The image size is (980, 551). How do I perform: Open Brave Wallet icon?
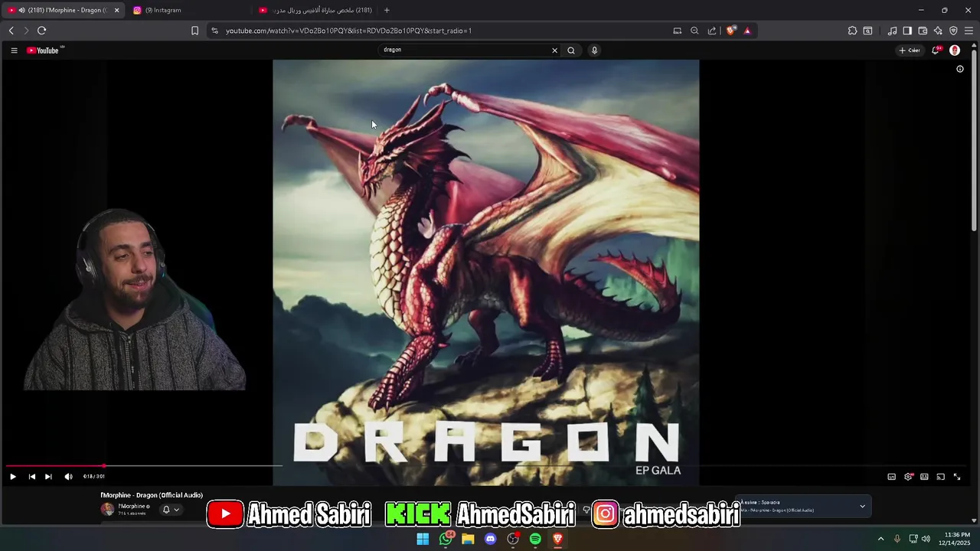(x=923, y=31)
